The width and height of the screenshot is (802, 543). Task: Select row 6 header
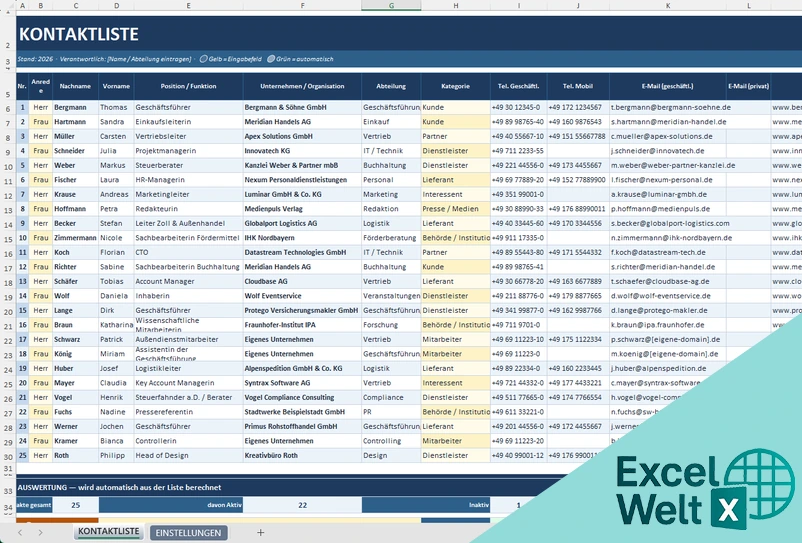[x=8, y=109]
